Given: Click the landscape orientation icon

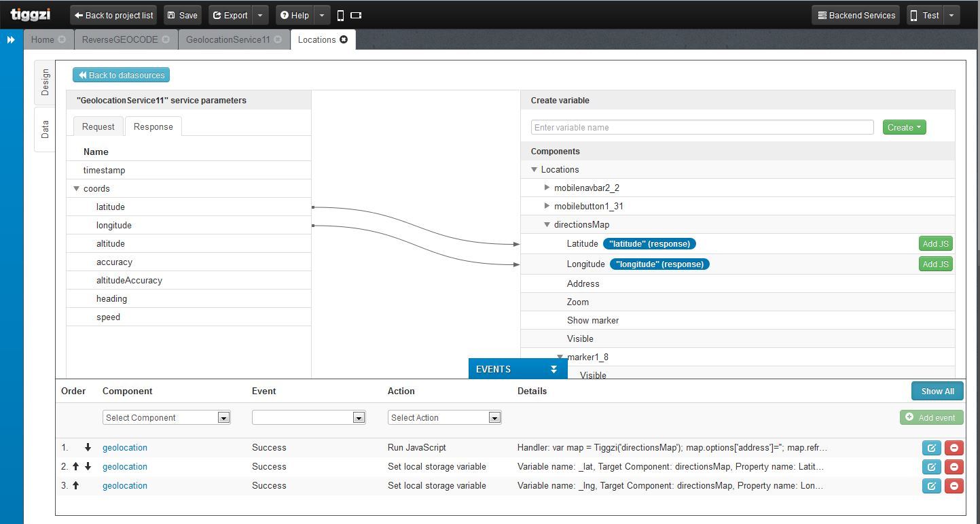Looking at the screenshot, I should pyautogui.click(x=356, y=16).
